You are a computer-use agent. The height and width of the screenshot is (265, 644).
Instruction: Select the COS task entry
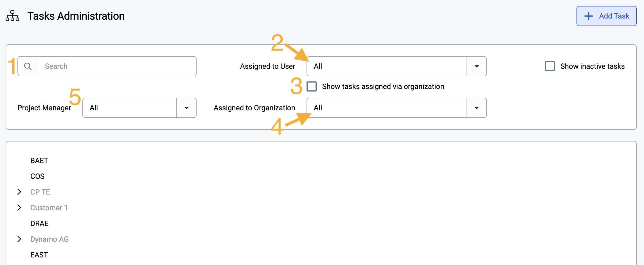(x=37, y=176)
